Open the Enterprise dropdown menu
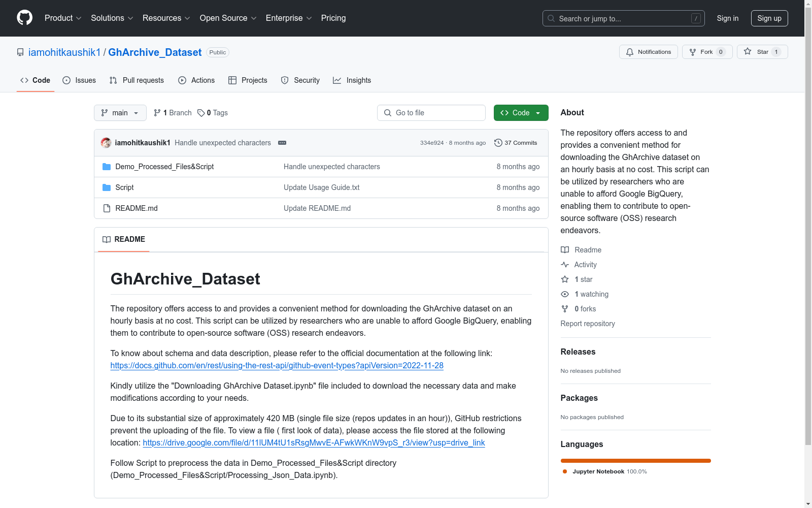 click(289, 18)
